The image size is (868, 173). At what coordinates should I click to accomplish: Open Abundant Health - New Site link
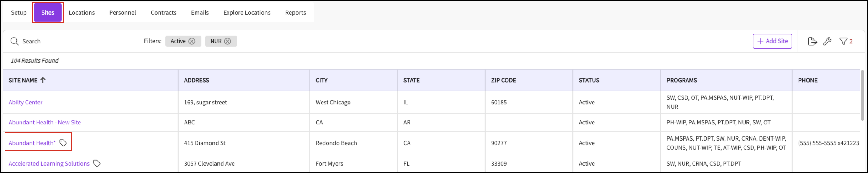click(x=45, y=122)
